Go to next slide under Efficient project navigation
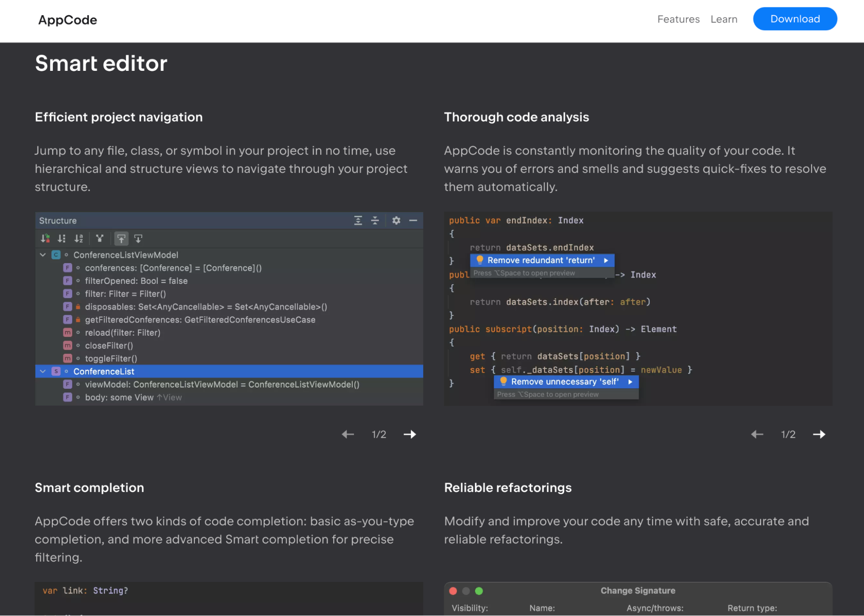Viewport: 864px width, 616px height. tap(410, 435)
